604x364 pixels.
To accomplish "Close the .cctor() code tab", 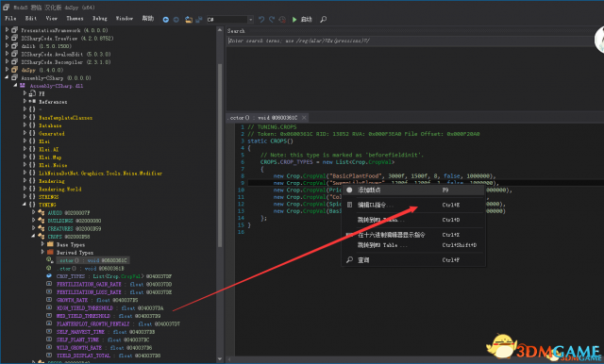I will (x=304, y=117).
